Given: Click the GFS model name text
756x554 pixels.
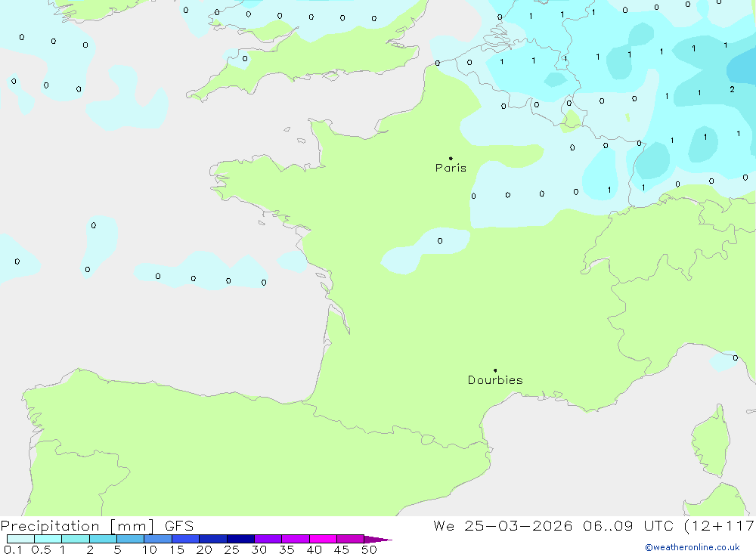Looking at the screenshot, I should [179, 526].
